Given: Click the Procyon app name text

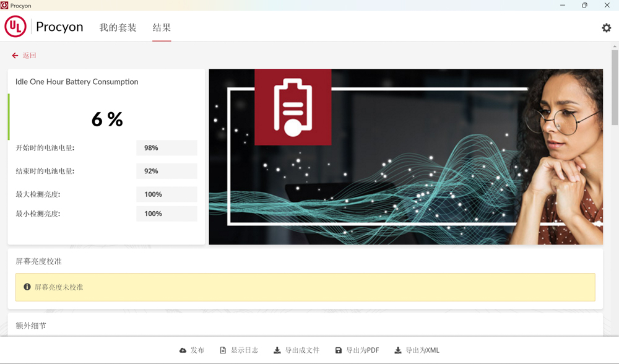Looking at the screenshot, I should click(x=59, y=27).
